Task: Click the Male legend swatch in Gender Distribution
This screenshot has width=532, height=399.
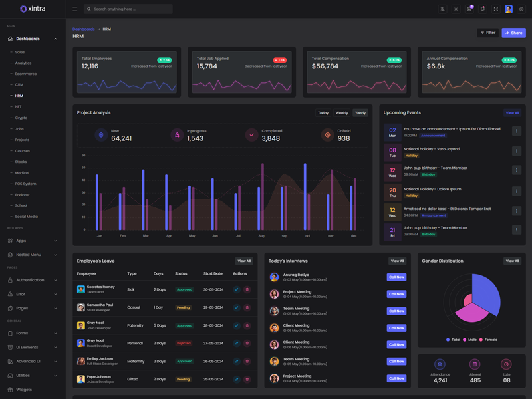Action: [465, 340]
